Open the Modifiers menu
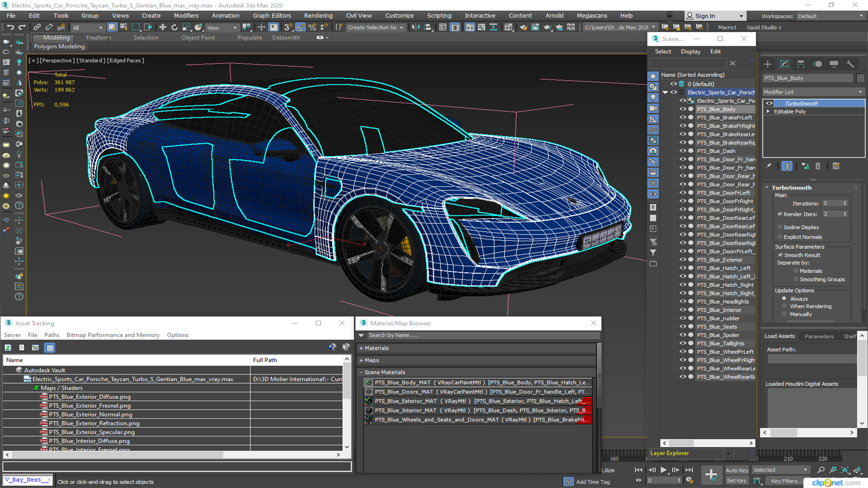868x488 pixels. point(186,16)
